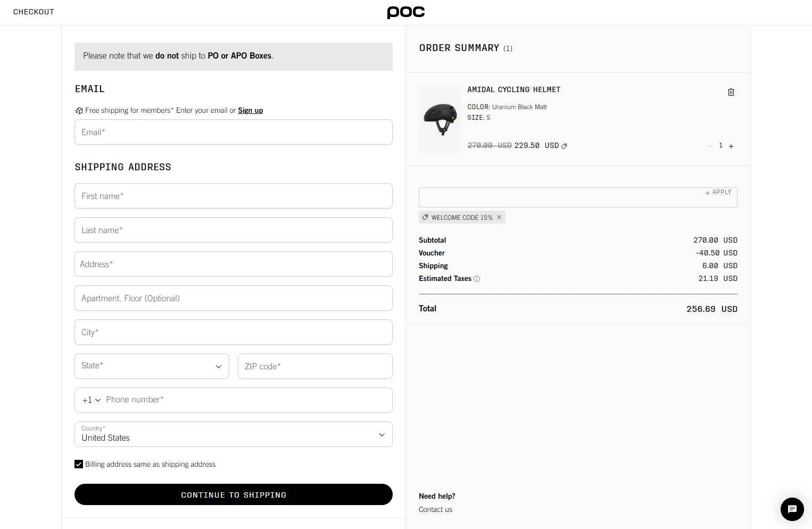Click the Need help? text
Viewport: 812px width, 529px height.
click(x=437, y=496)
